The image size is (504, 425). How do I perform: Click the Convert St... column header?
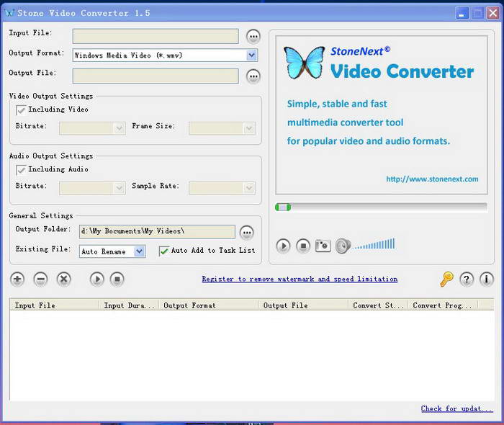378,305
